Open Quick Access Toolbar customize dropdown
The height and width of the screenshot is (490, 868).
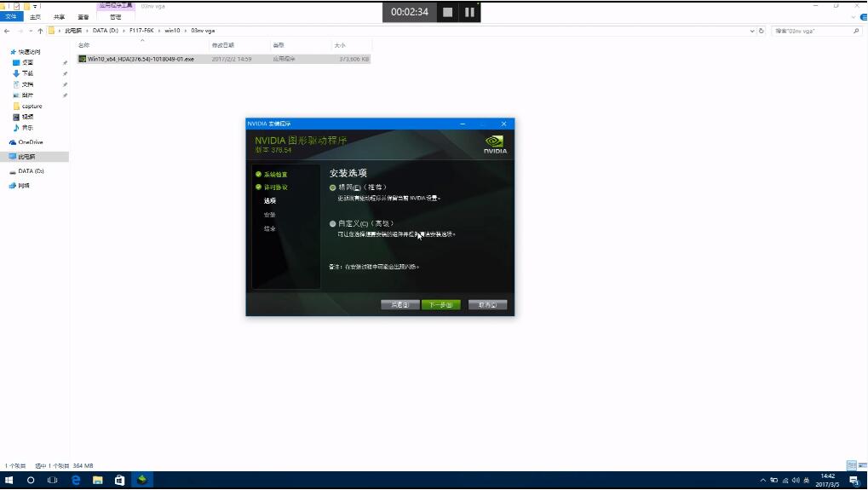point(36,6)
